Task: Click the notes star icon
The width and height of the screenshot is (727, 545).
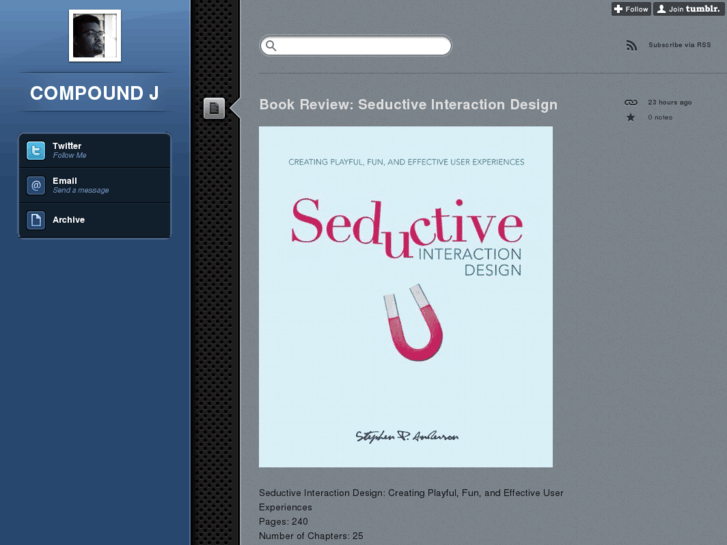Action: 631,117
